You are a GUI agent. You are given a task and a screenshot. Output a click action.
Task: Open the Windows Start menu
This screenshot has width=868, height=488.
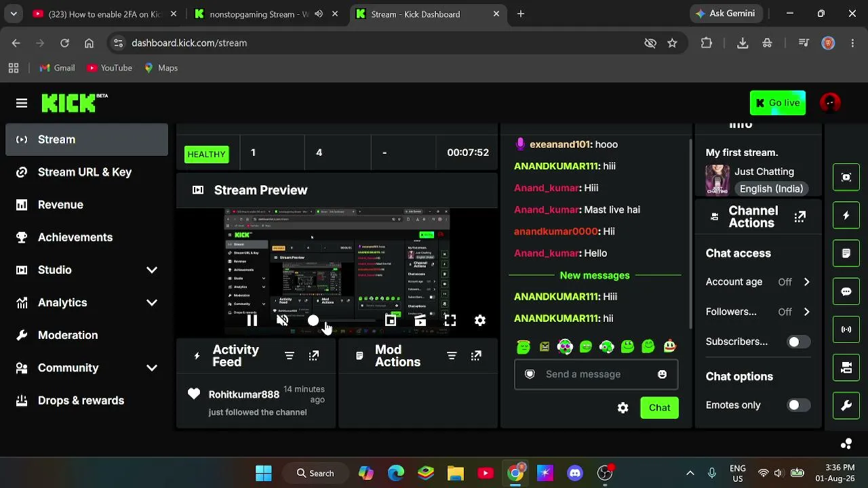[264, 473]
